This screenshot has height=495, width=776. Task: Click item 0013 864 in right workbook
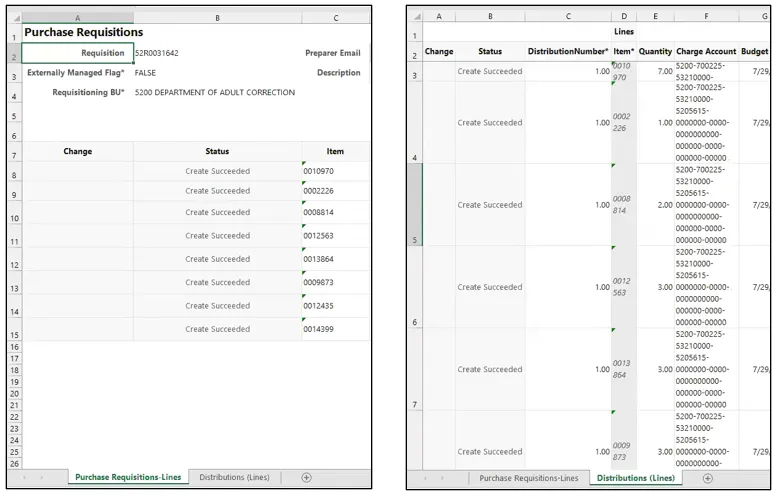click(622, 369)
